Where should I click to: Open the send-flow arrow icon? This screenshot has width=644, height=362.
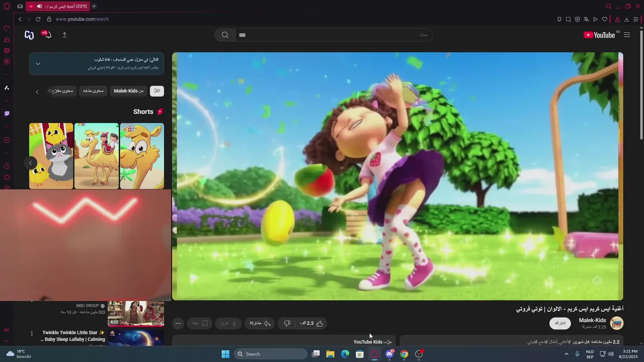coord(595,19)
